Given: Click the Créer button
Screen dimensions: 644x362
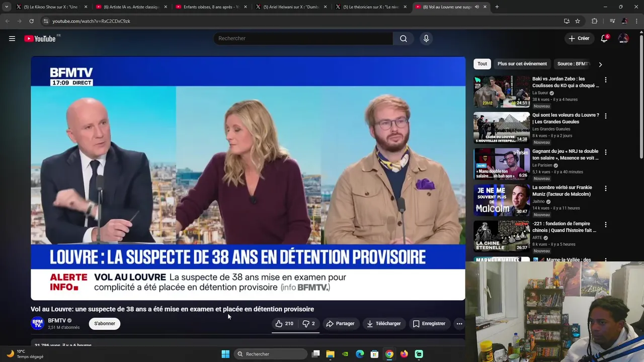Looking at the screenshot, I should 579,39.
